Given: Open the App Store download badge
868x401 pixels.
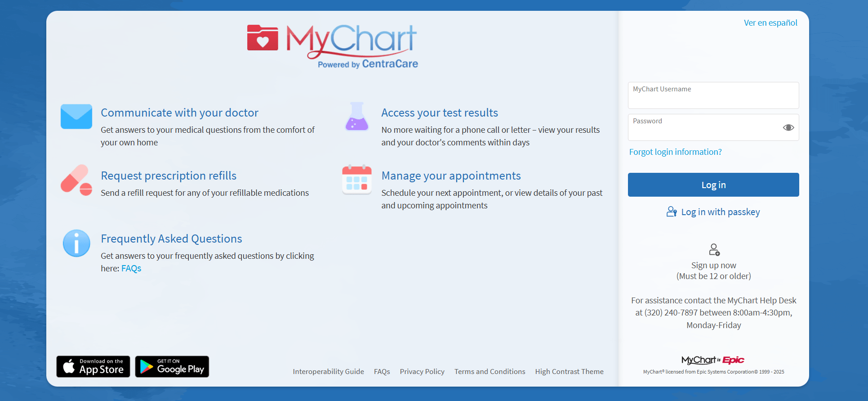Looking at the screenshot, I should (93, 366).
